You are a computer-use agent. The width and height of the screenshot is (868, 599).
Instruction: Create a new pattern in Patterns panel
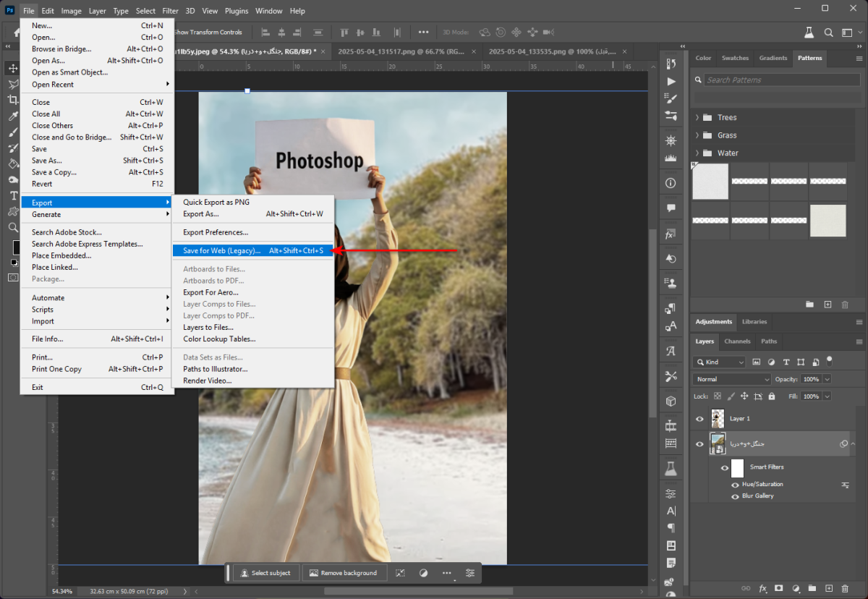827,305
